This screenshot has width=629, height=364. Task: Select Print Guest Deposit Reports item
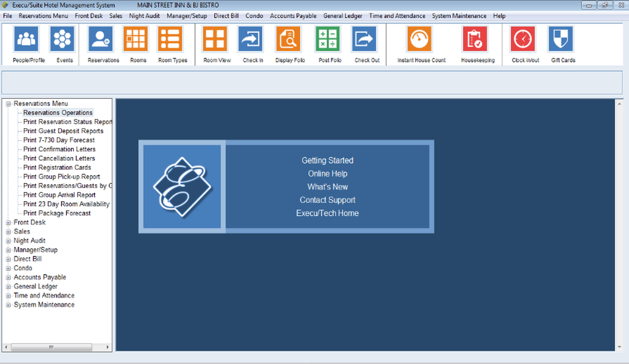tap(63, 131)
